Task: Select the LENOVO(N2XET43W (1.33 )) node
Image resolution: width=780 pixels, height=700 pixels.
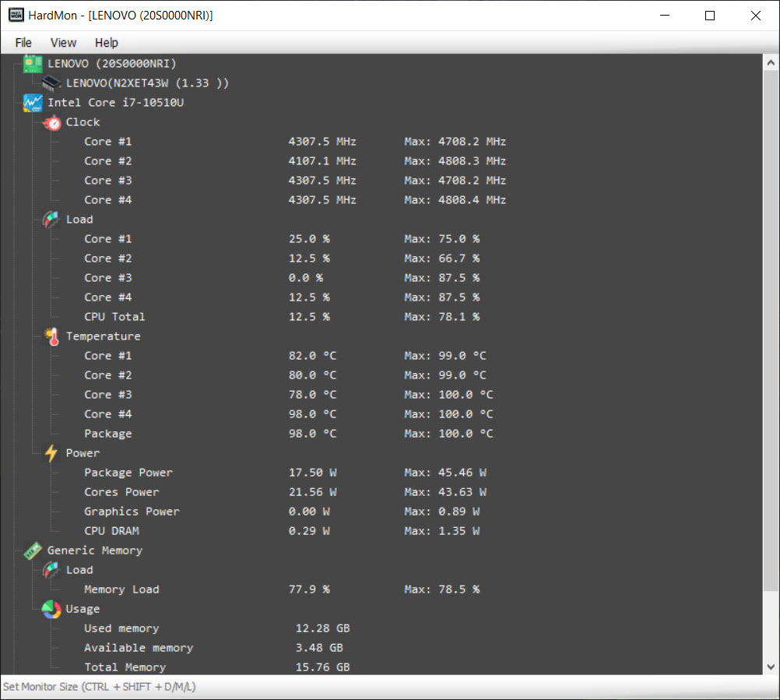Action: 147,83
